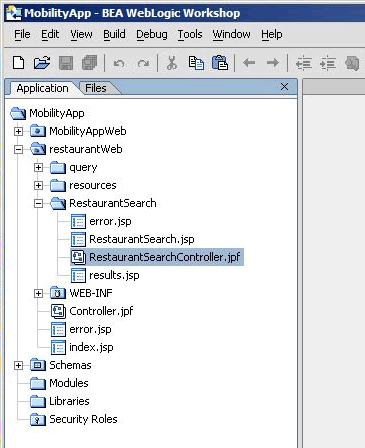Click the partly visible find icon in toolbar
365x448 pixels.
click(352, 63)
